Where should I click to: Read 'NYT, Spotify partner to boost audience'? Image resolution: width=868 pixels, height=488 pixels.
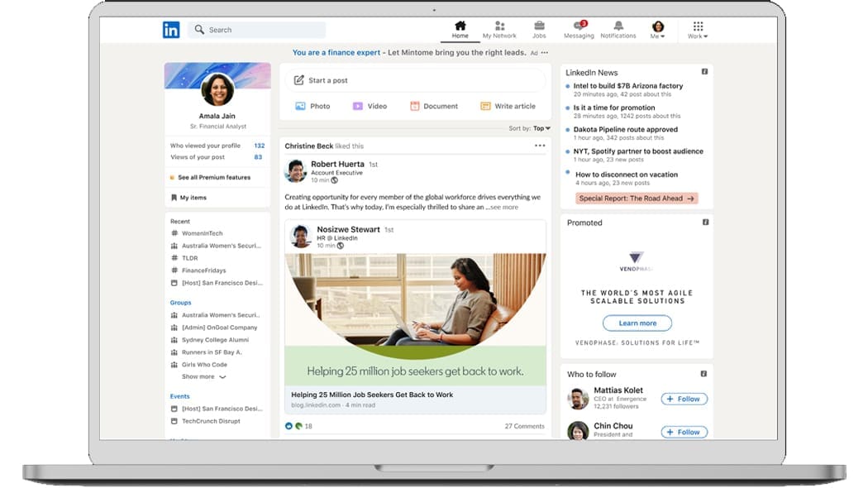pyautogui.click(x=638, y=151)
